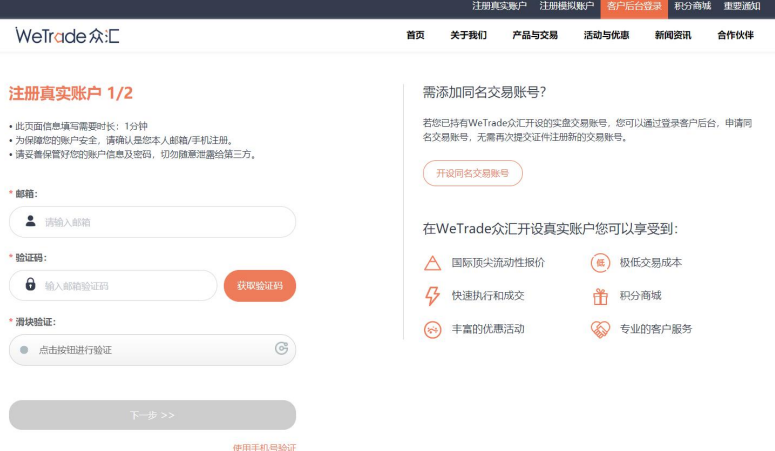Click the 需添加同名交易账号? heading
The height and width of the screenshot is (451, 775).
click(x=484, y=92)
